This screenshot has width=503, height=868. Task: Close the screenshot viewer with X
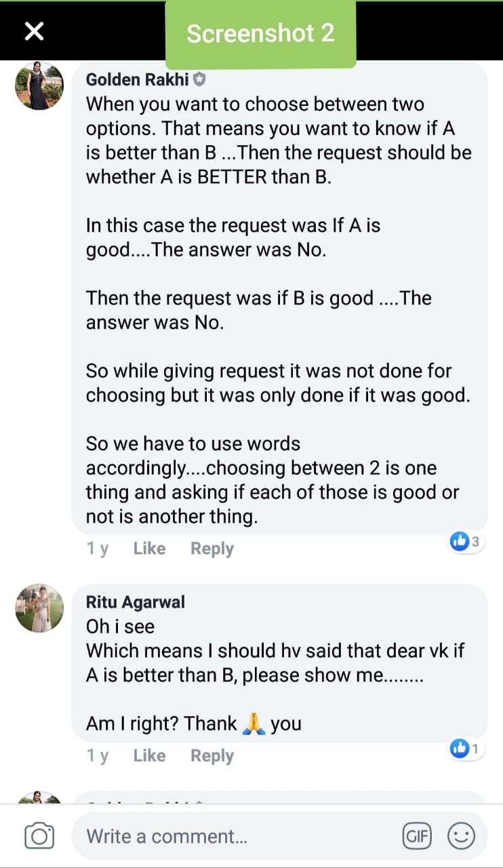[x=34, y=31]
